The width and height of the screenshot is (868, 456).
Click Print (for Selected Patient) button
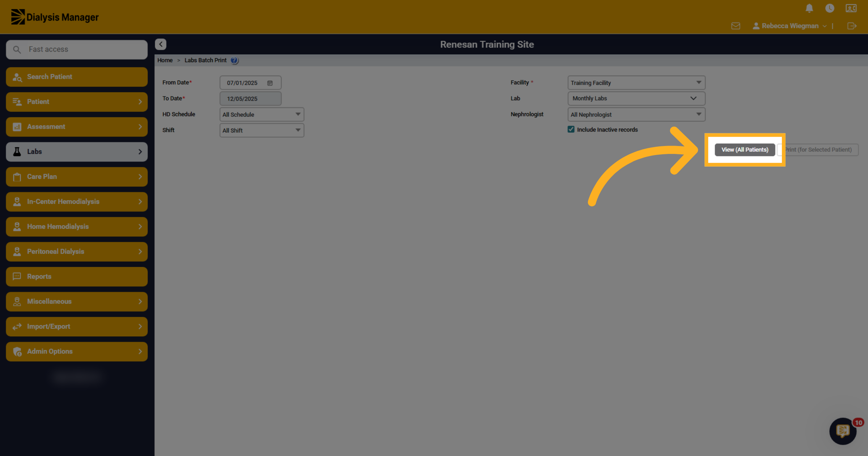pyautogui.click(x=818, y=150)
